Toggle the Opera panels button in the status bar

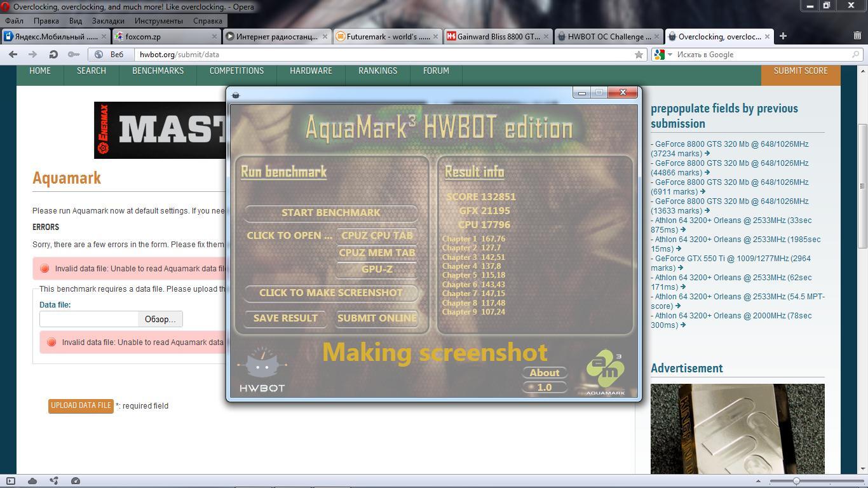(x=11, y=481)
